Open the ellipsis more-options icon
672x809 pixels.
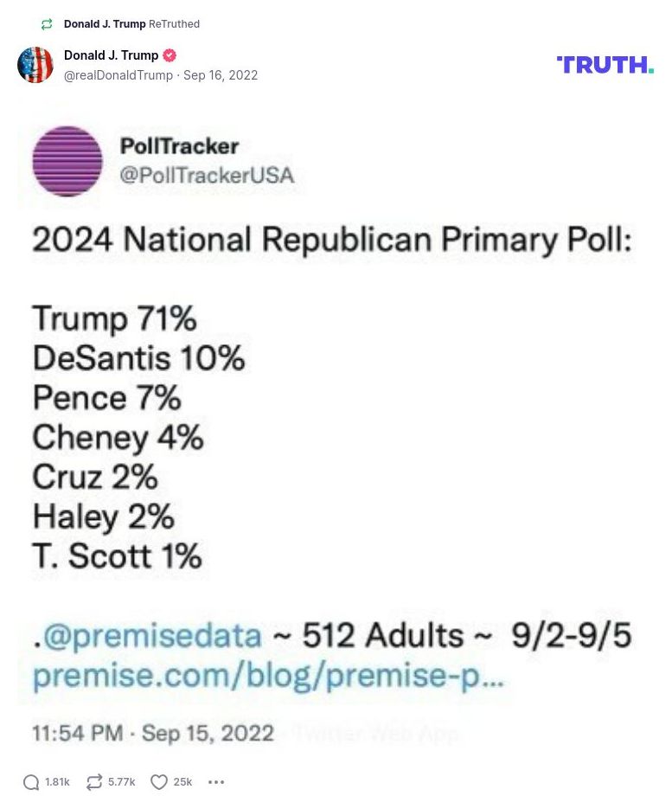point(216,782)
